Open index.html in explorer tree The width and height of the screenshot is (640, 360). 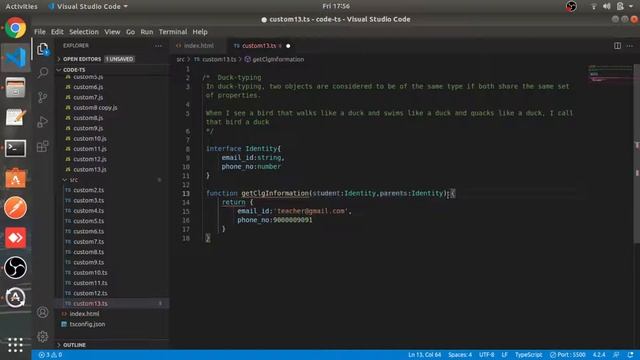coord(84,313)
